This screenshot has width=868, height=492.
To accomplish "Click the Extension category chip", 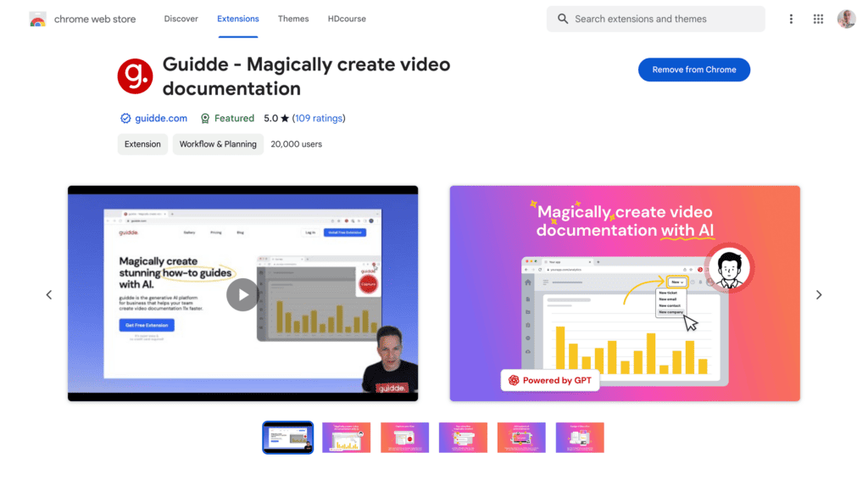I will pos(142,144).
